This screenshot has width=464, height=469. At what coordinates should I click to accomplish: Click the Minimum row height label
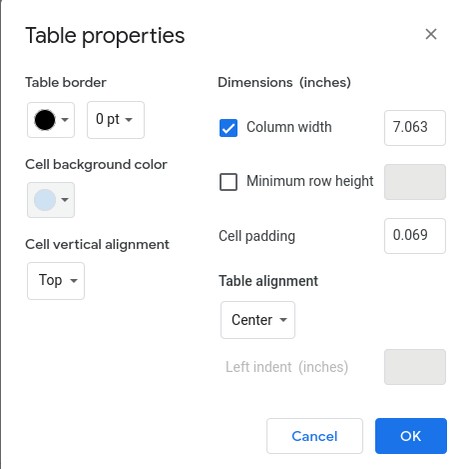tap(310, 181)
